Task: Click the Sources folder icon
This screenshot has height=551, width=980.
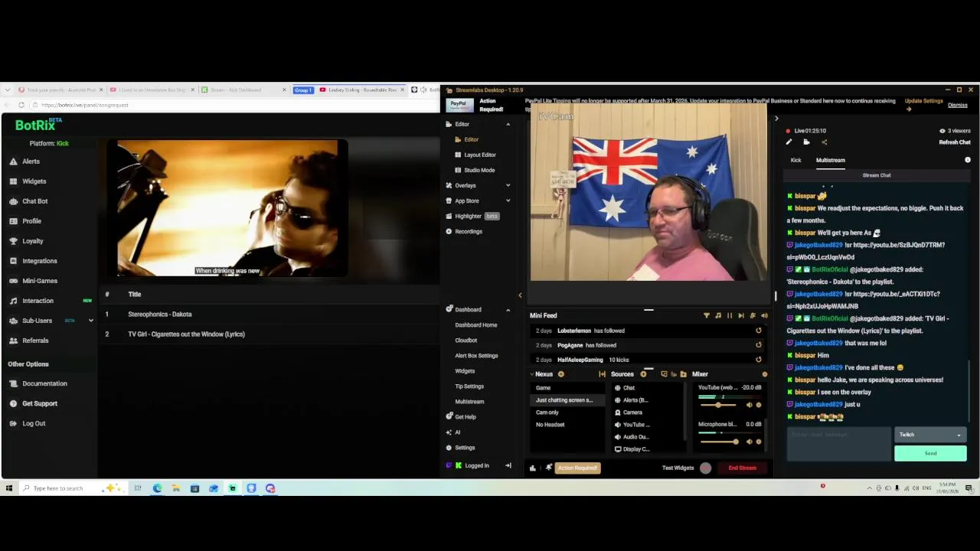Action: (x=684, y=374)
